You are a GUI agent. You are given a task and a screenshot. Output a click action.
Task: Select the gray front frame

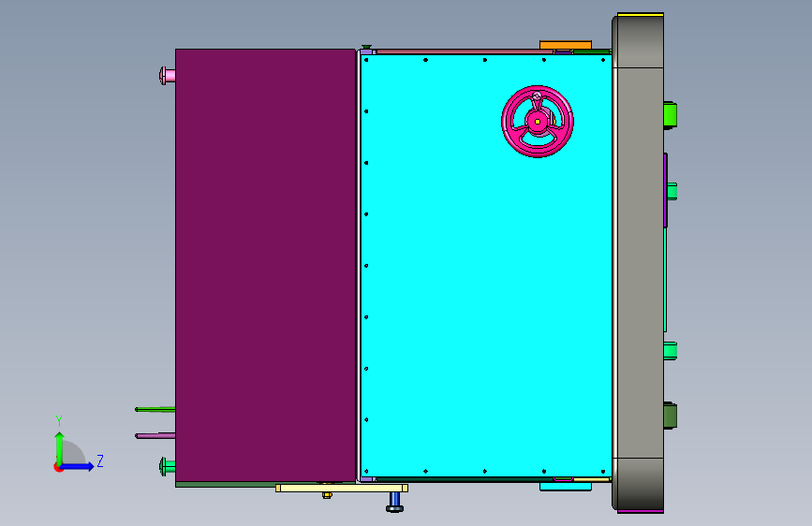(x=638, y=263)
